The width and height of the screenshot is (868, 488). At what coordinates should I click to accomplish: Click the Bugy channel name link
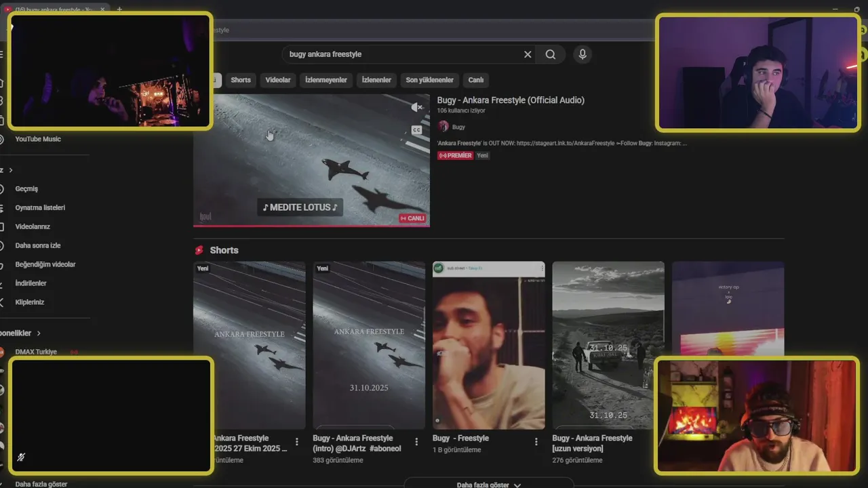point(458,127)
